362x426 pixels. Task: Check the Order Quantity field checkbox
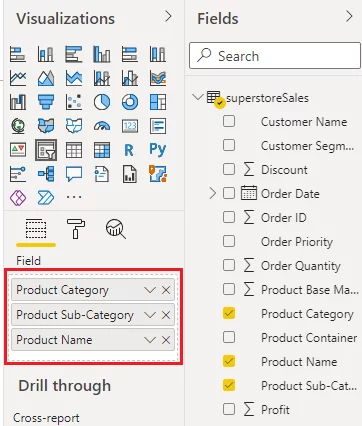pos(229,265)
